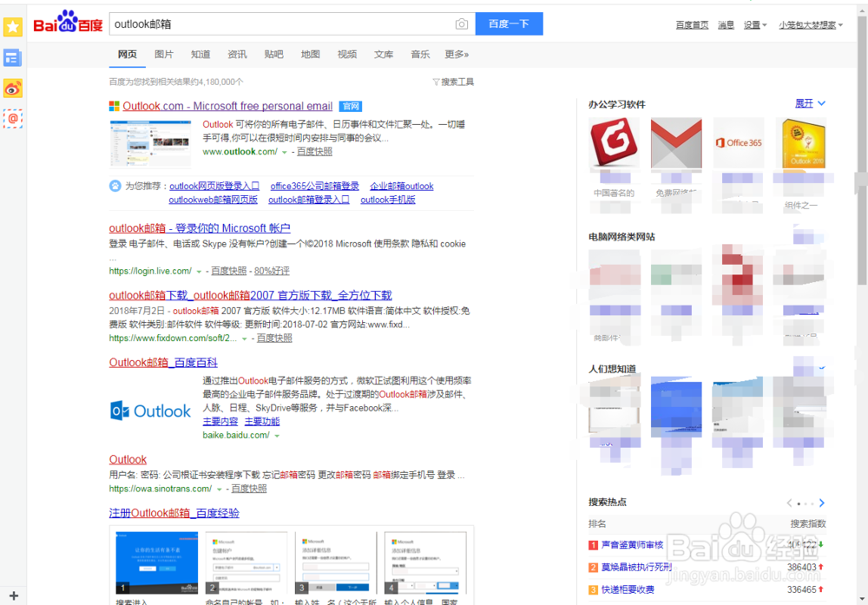Expand the 办公学习软件 section with 展开

[x=810, y=103]
